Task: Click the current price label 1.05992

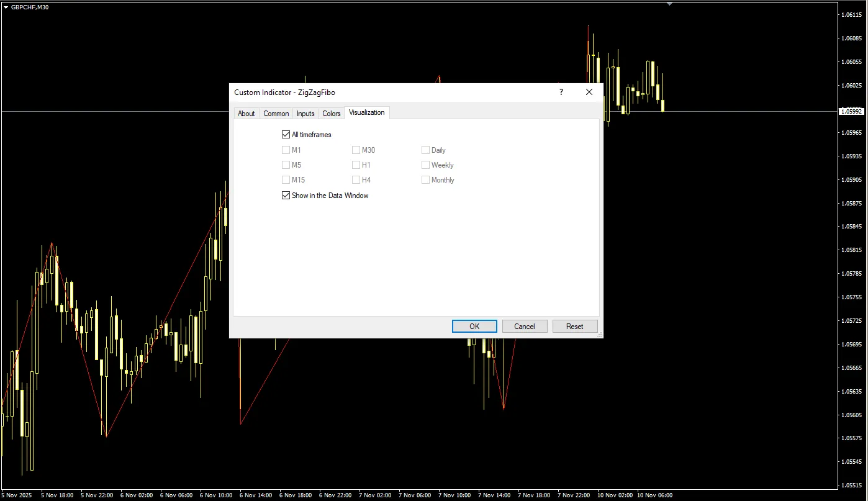Action: click(850, 111)
